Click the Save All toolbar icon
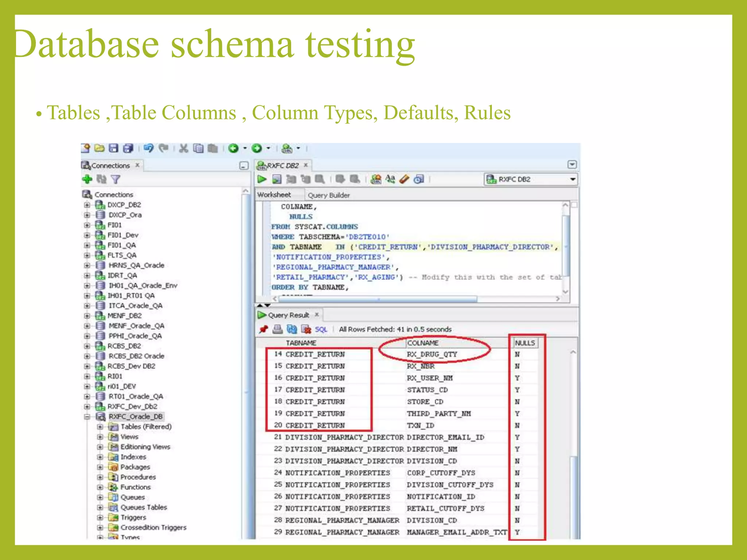Viewport: 747px width, 560px height. [x=128, y=148]
